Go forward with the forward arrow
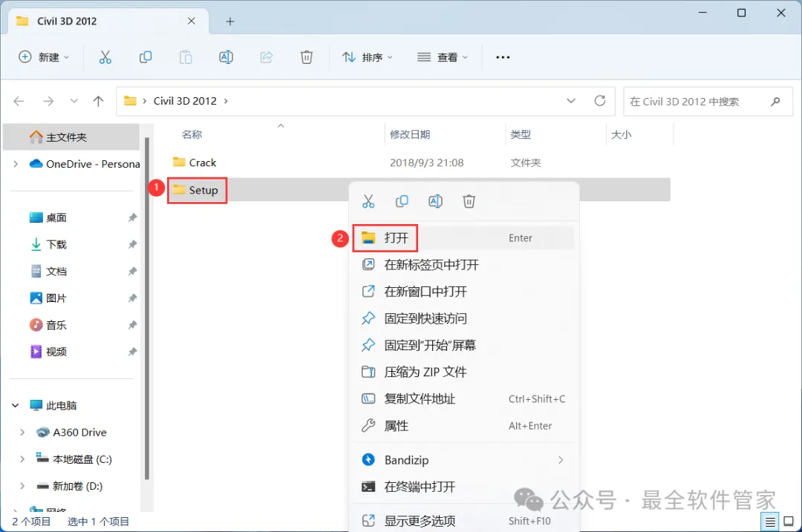This screenshot has height=532, width=802. click(48, 101)
